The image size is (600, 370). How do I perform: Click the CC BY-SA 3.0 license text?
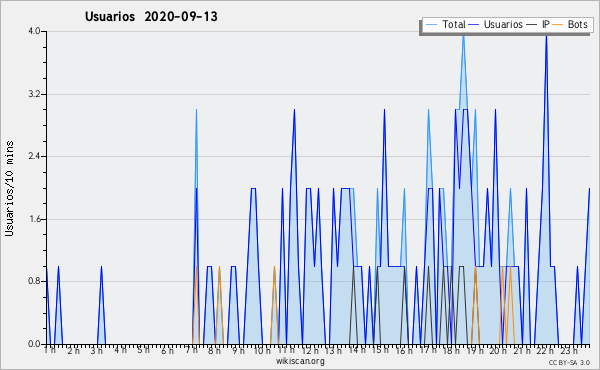pos(569,363)
